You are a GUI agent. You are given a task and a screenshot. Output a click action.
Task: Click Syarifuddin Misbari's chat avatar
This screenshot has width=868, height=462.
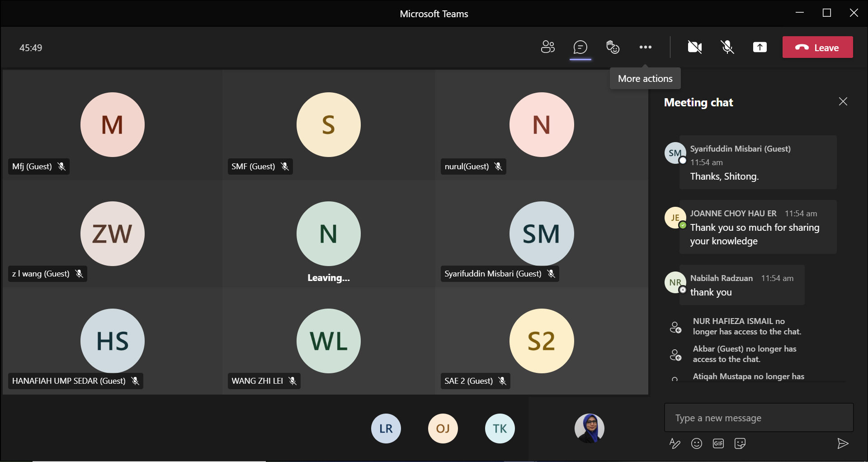[x=675, y=153]
